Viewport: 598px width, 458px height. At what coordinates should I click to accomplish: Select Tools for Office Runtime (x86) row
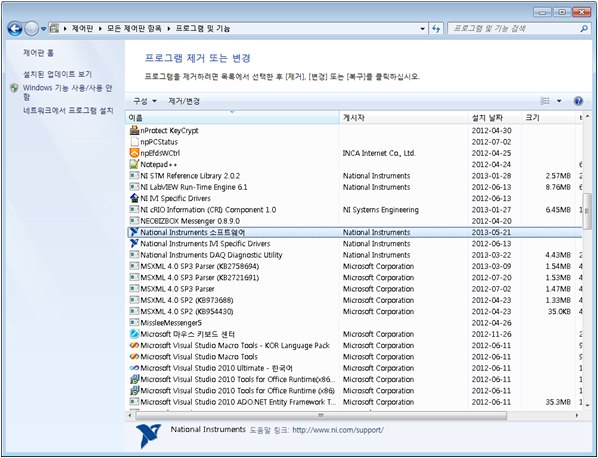355,391
